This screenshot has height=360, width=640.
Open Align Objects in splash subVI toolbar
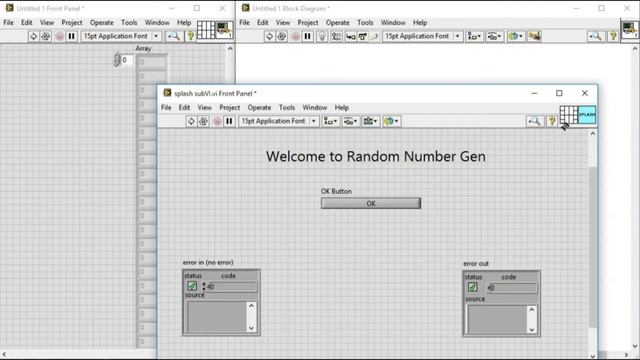tap(330, 121)
